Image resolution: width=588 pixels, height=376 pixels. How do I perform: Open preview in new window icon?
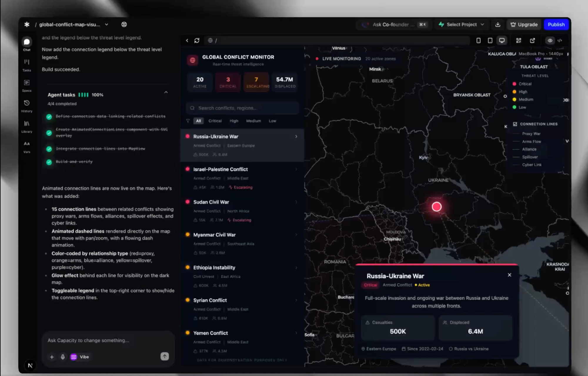(x=532, y=41)
